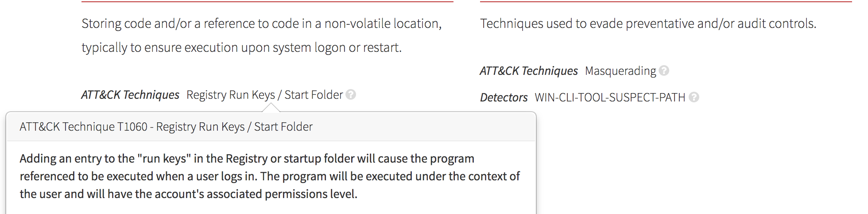868x214 pixels.
Task: Click the ATT&CK Technique T1060 popover title
Action: (166, 127)
